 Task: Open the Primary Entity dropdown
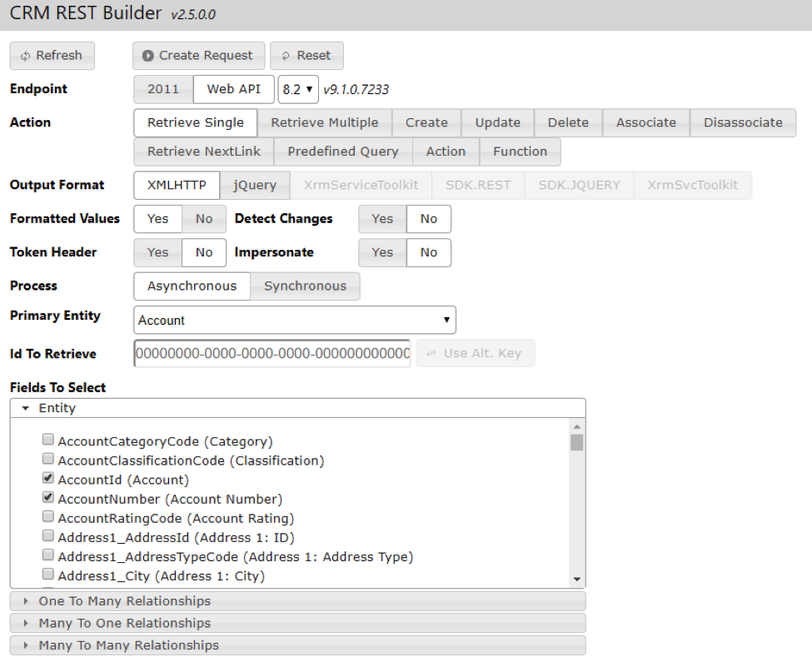(x=294, y=321)
